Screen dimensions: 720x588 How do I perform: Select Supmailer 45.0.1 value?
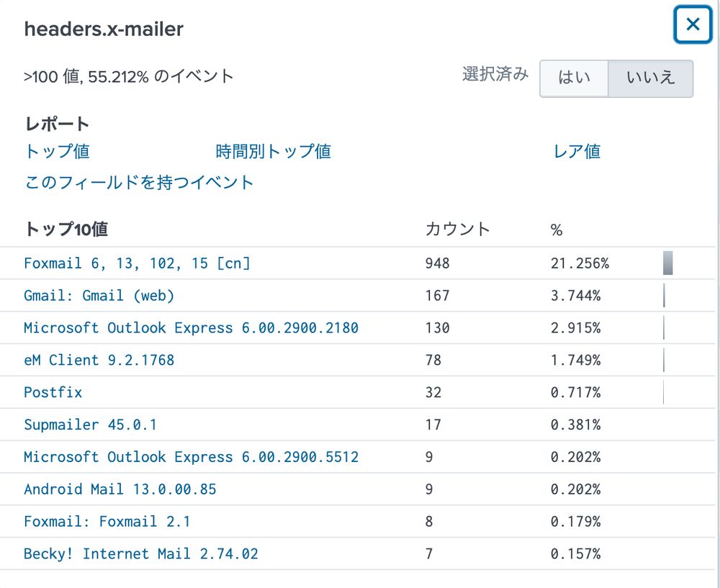pos(91,425)
